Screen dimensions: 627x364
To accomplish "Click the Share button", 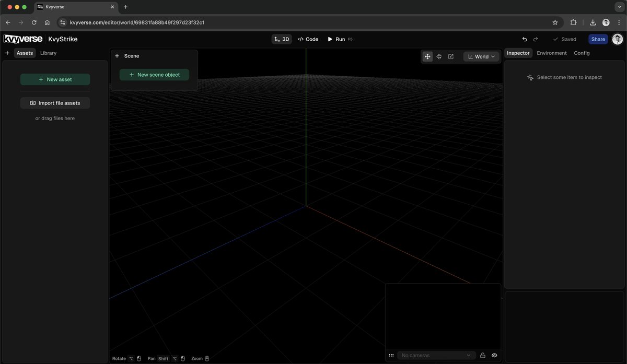I will tap(598, 39).
